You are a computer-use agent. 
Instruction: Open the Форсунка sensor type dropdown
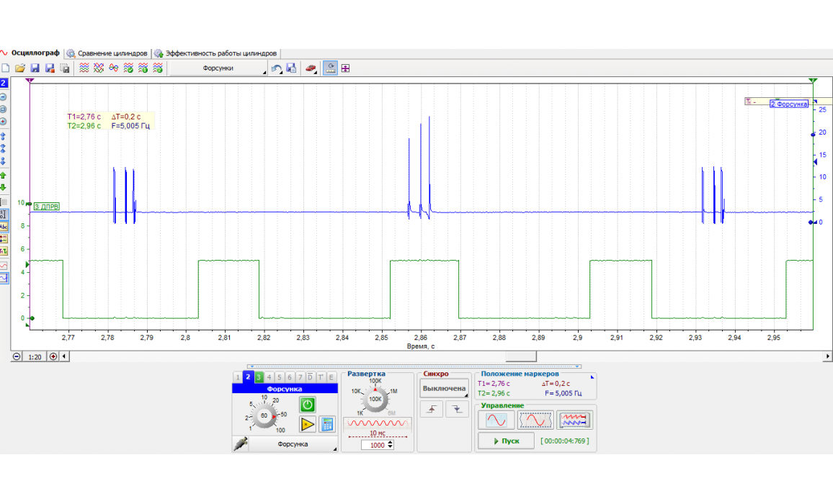293,444
